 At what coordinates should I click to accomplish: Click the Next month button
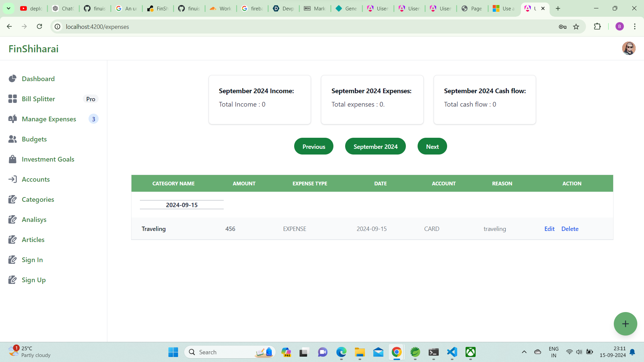pyautogui.click(x=432, y=146)
